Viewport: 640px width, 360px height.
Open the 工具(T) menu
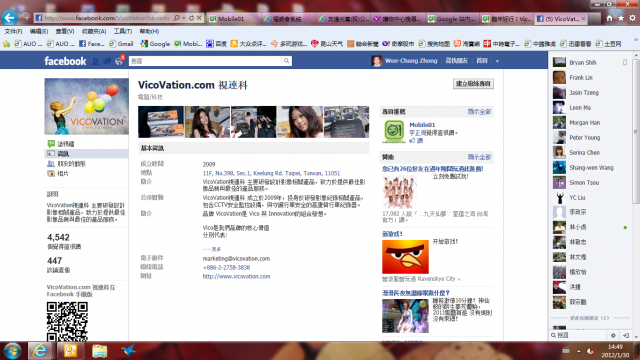tap(122, 31)
